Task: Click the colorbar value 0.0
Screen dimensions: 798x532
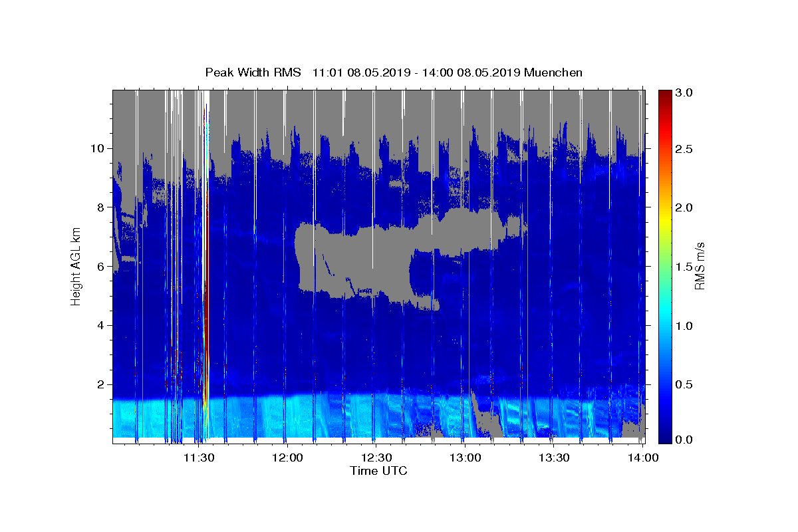Action: (686, 440)
